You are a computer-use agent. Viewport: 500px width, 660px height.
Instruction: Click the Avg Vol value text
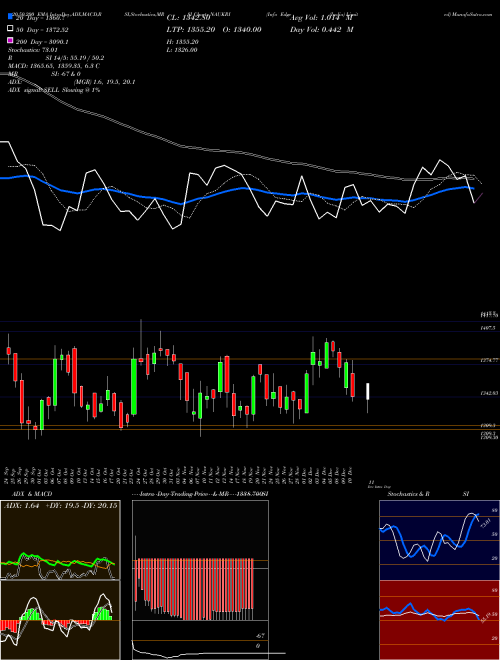click(x=321, y=18)
